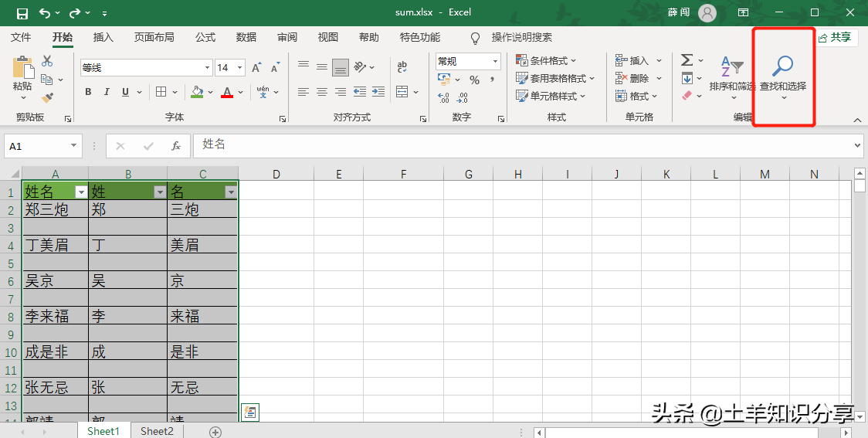Decrease decimal places
The width and height of the screenshot is (868, 438).
tap(463, 98)
